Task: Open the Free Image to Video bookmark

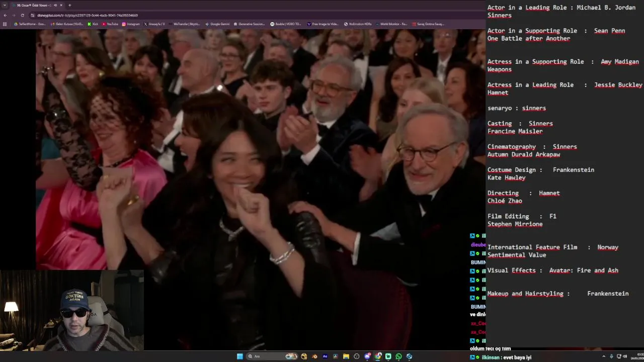Action: [x=323, y=24]
